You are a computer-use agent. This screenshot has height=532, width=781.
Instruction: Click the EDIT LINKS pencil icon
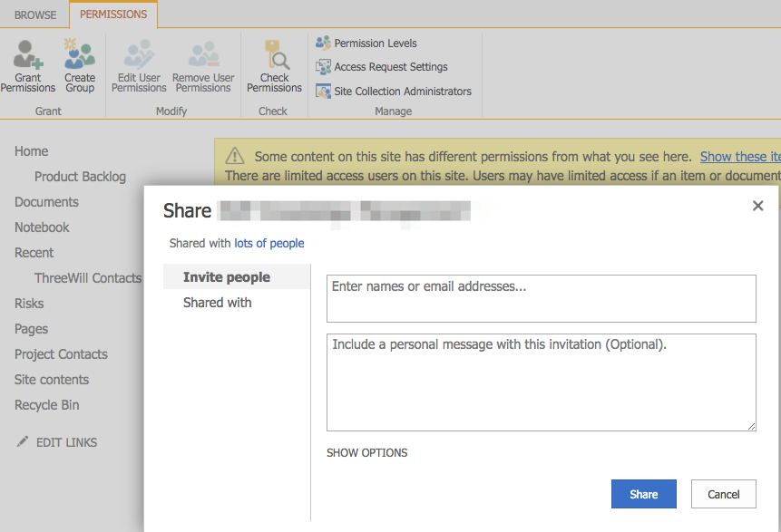tap(23, 441)
